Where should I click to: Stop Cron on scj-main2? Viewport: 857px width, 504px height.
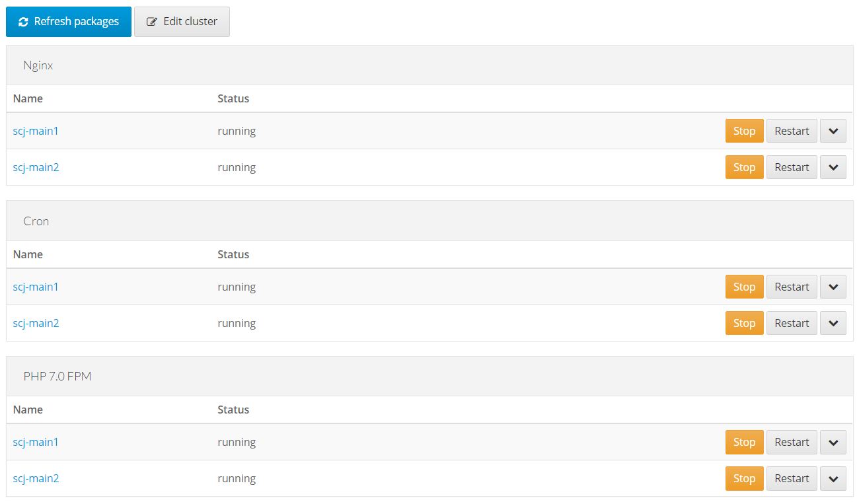[744, 323]
